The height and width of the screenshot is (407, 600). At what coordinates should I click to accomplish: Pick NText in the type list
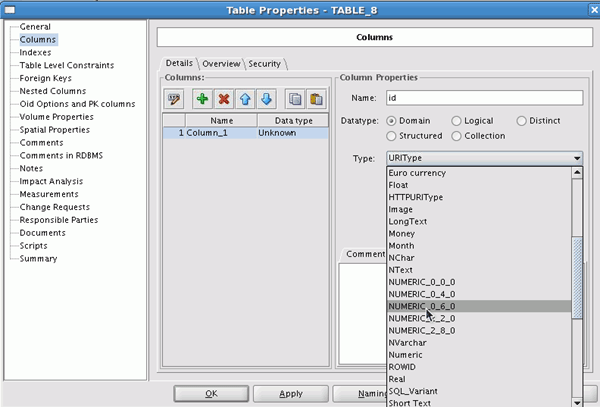tap(479, 270)
